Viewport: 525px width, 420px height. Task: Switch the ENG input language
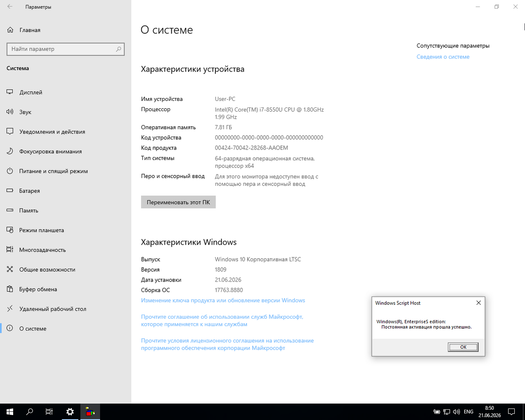click(469, 412)
